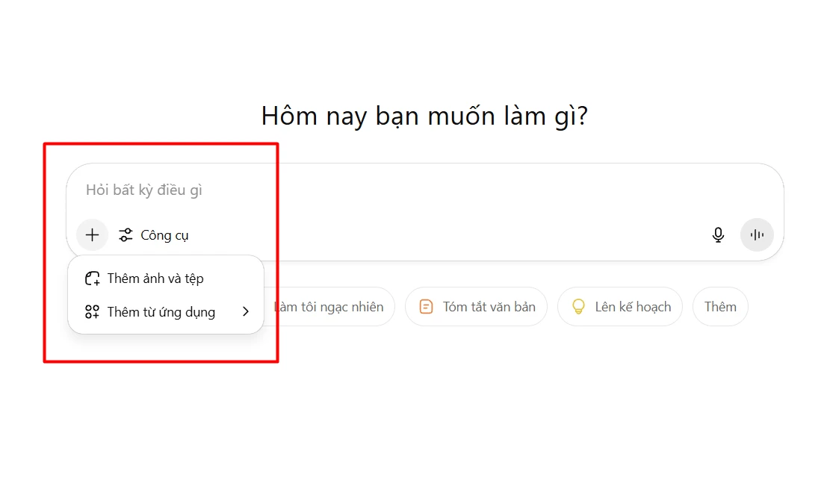Click the plus attach button
The height and width of the screenshot is (504, 830).
coord(92,234)
